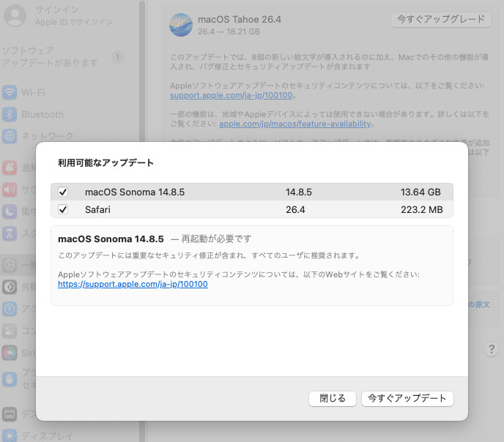This screenshot has height=442, width=504.
Task: Uncheck the Safari update checkbox
Action: pyautogui.click(x=63, y=209)
